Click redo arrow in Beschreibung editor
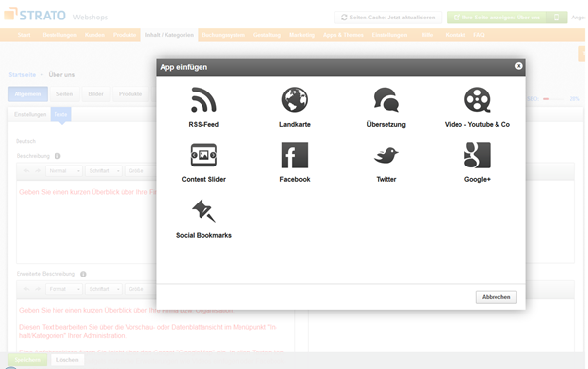The height and width of the screenshot is (369, 588). [x=38, y=171]
